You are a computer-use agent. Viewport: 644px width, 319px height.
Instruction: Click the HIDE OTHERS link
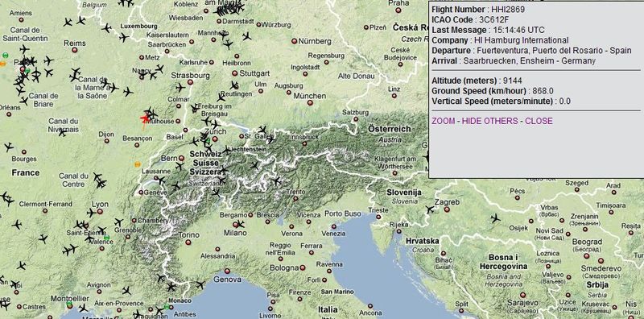coord(489,121)
